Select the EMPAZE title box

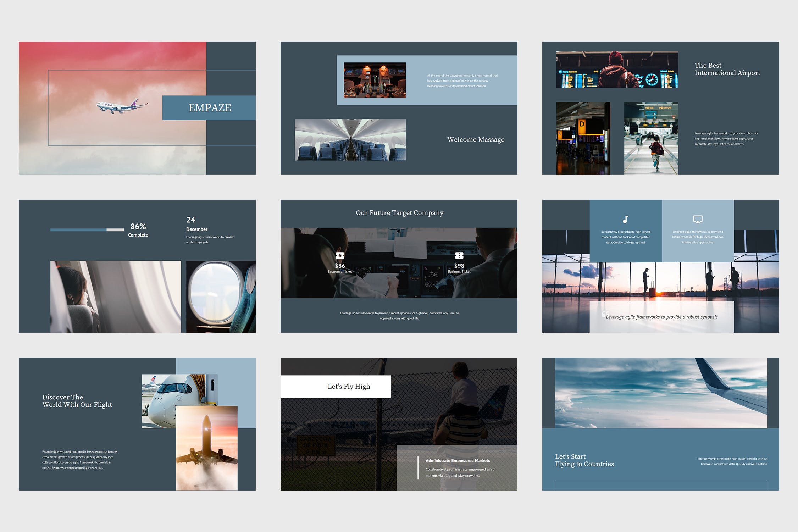[209, 107]
